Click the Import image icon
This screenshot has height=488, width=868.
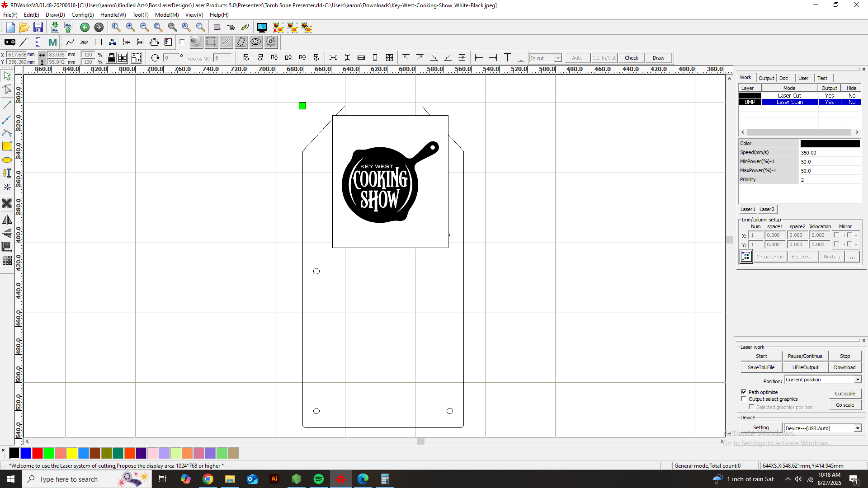tap(55, 28)
